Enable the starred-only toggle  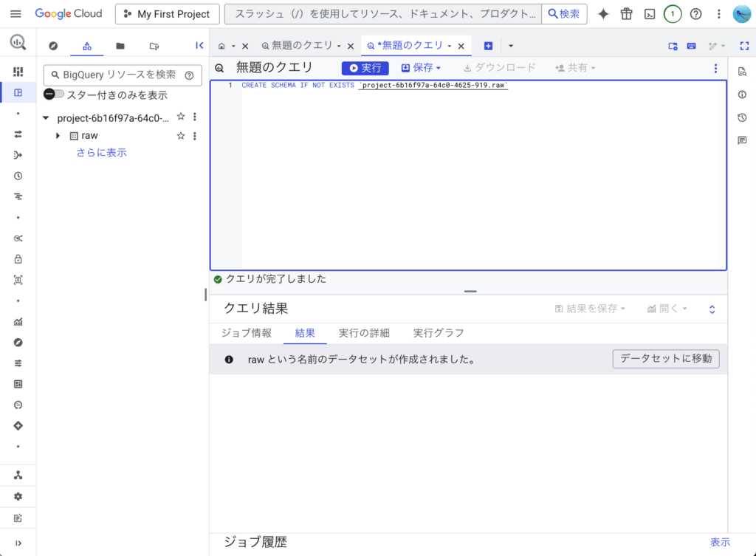(x=54, y=95)
